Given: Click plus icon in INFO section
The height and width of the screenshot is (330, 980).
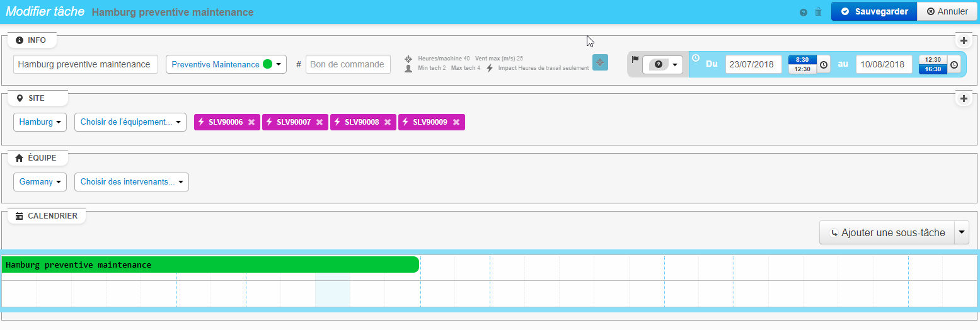Looking at the screenshot, I should coord(963,41).
